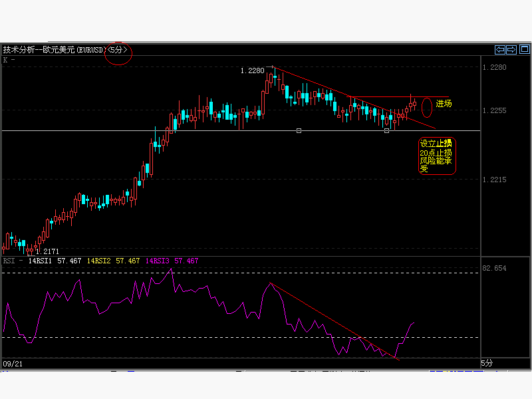
Task: Click the 82.654 RSI axis value
Action: pyautogui.click(x=494, y=269)
